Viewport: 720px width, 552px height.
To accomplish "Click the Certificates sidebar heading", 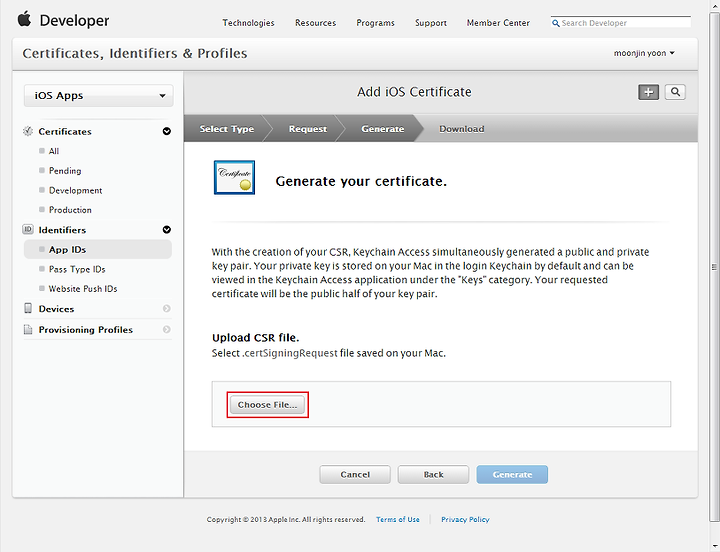I will coord(65,132).
